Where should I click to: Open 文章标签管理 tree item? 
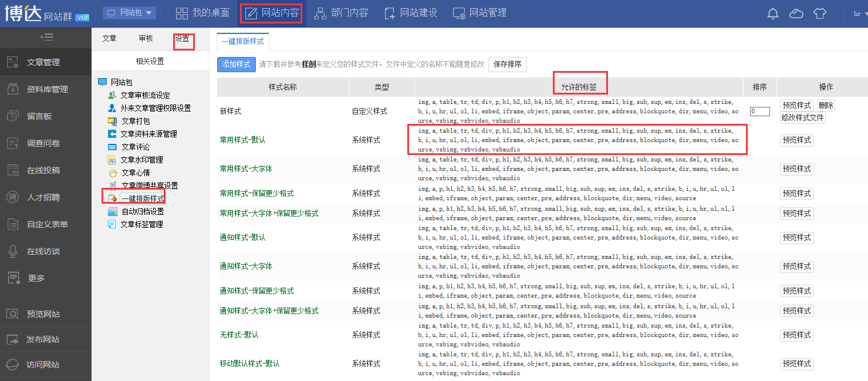141,224
